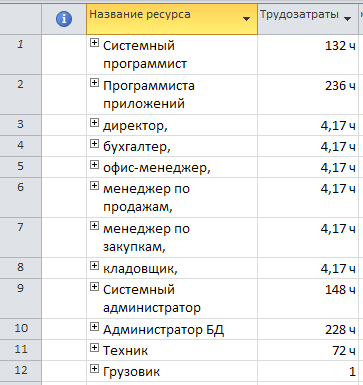This screenshot has width=363, height=385.
Task: Click the blue info indicator column icon
Action: click(x=64, y=19)
